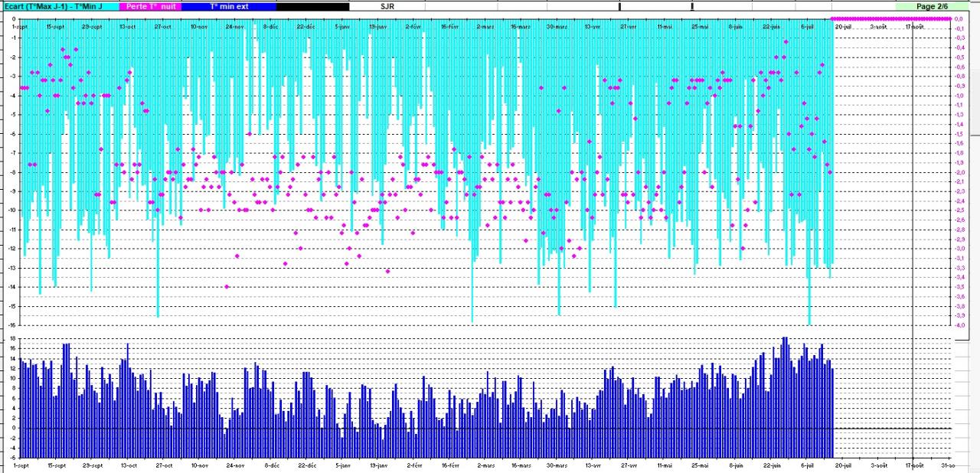
Task: Click the magenta '-2,0' right axis value
Action: coord(958,171)
